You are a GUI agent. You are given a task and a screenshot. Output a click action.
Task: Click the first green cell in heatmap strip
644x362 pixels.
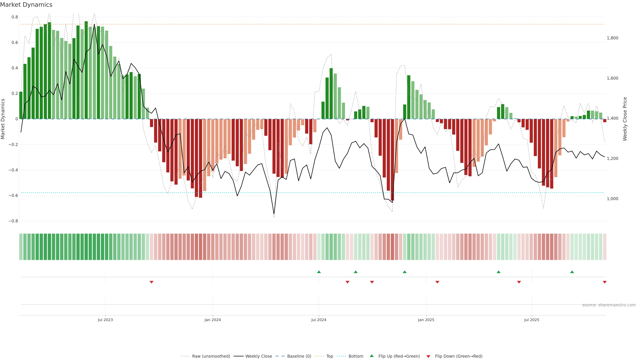(21, 247)
